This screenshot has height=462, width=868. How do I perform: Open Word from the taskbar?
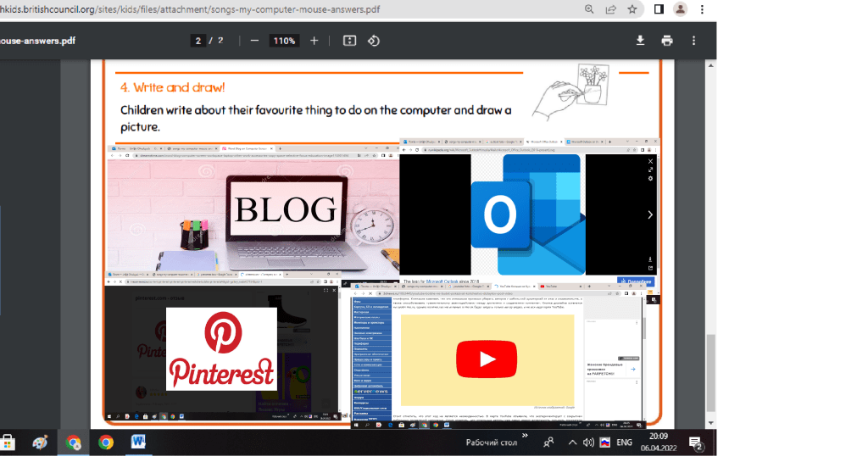[139, 443]
